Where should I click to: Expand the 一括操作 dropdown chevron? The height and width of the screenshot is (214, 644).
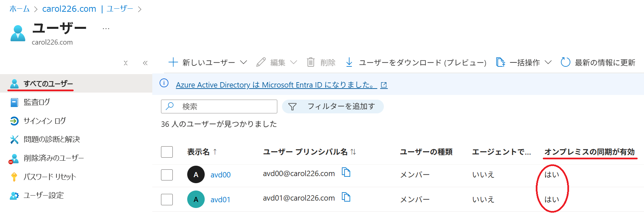coord(548,62)
